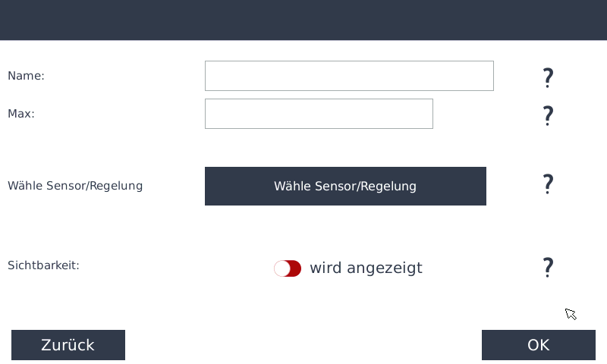This screenshot has width=607, height=364.
Task: Select the empty Max value field
Action: click(319, 114)
